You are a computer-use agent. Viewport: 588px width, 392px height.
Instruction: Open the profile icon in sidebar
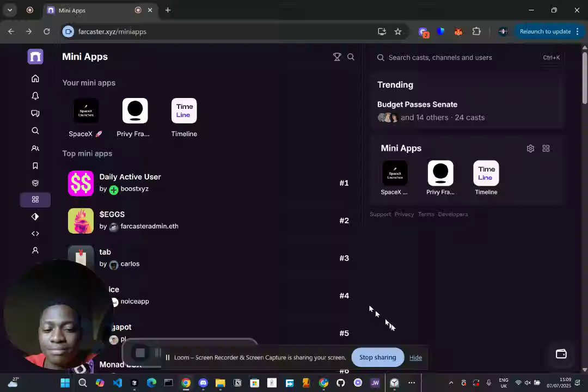click(x=35, y=250)
